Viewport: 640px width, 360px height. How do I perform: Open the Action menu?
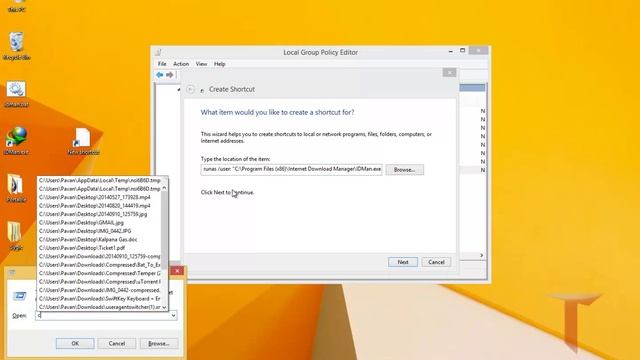(181, 64)
